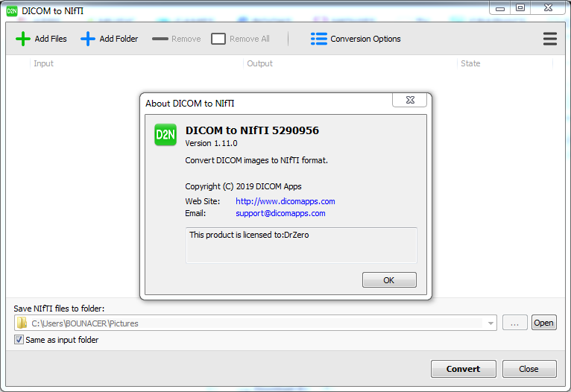This screenshot has height=392, width=571.
Task: Click the Remove All square icon
Action: pyautogui.click(x=218, y=39)
